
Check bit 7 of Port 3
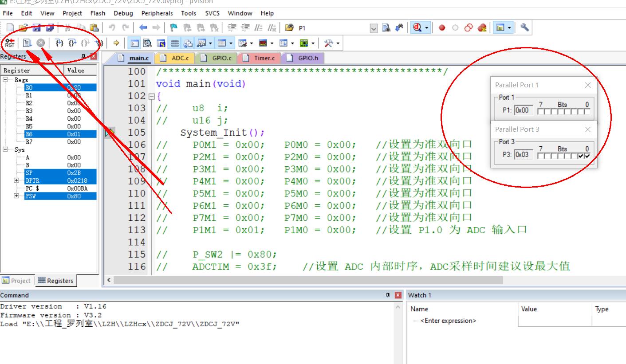(541, 156)
